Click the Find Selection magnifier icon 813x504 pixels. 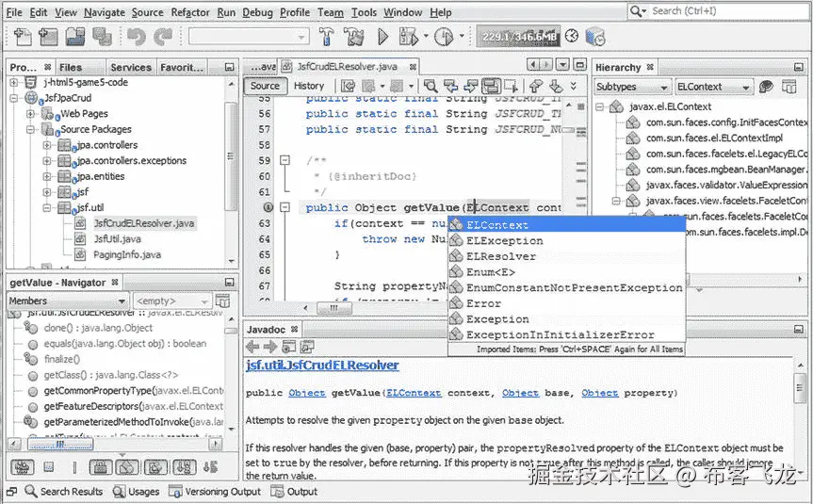tap(431, 86)
